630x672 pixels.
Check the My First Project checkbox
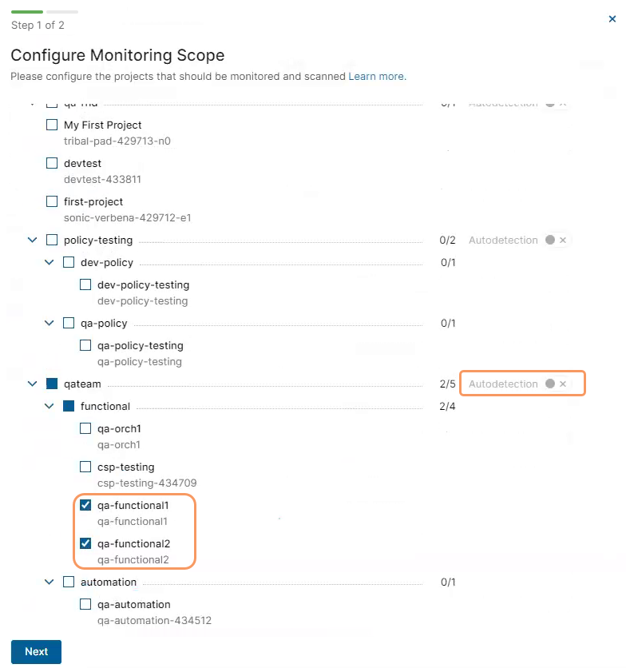(52, 125)
